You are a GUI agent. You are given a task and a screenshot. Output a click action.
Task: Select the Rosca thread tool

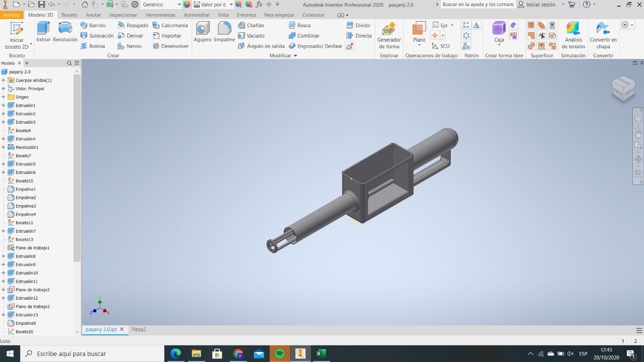coord(299,25)
